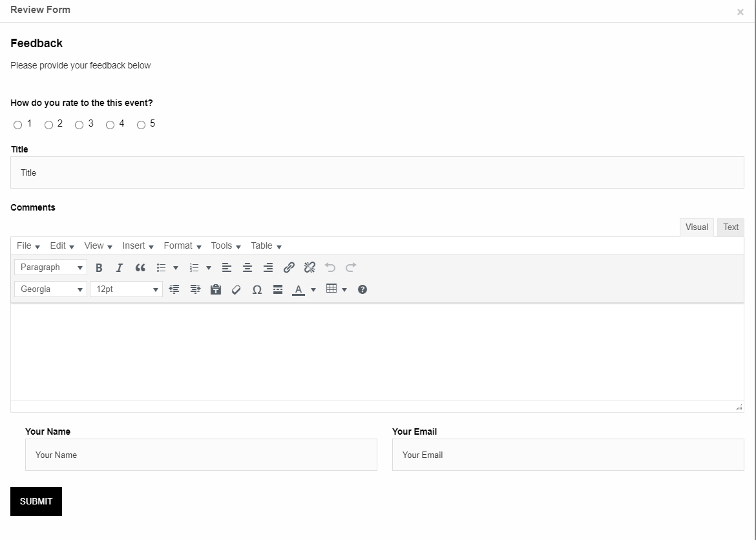Open the Paragraph format dropdown
756x540 pixels.
coord(50,267)
